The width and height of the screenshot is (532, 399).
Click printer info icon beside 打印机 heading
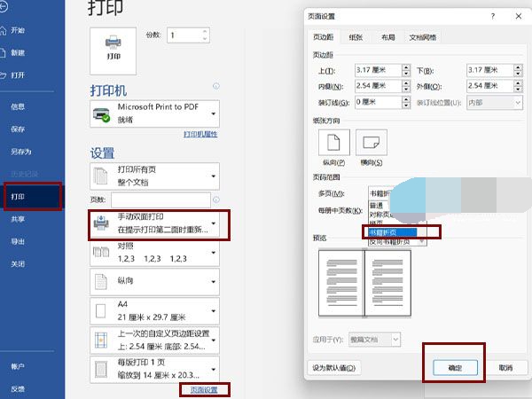tap(215, 87)
